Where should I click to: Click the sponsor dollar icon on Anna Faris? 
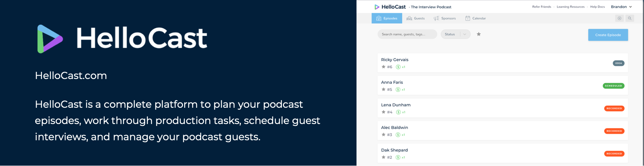(398, 90)
